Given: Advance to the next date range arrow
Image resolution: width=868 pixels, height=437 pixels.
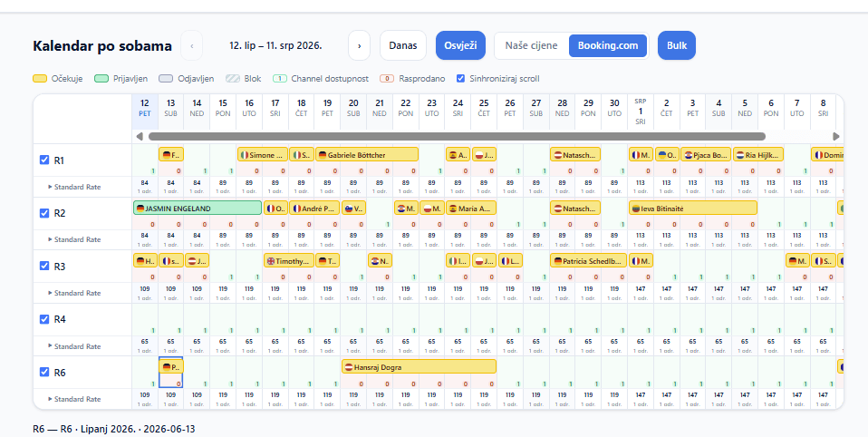Looking at the screenshot, I should tap(360, 45).
